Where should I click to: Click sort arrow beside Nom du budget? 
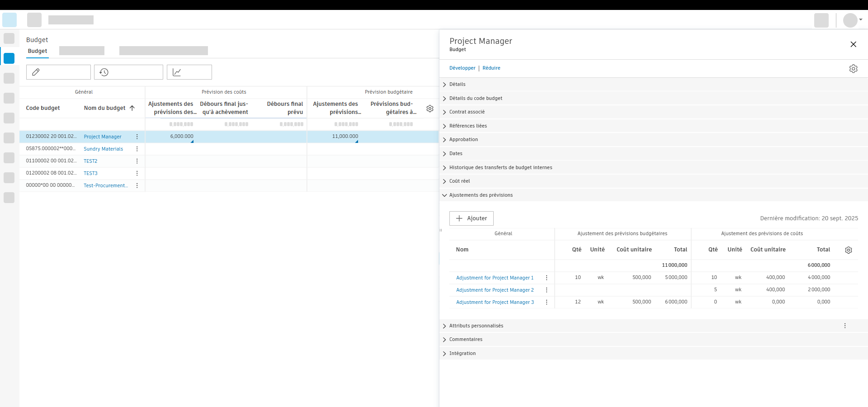132,108
